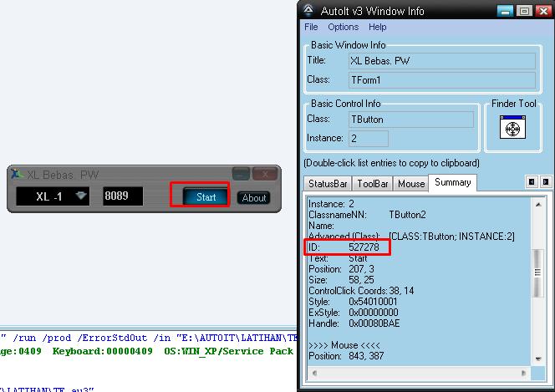Click the Handle: 0x00080BAE entry
The width and height of the screenshot is (555, 392).
point(354,323)
